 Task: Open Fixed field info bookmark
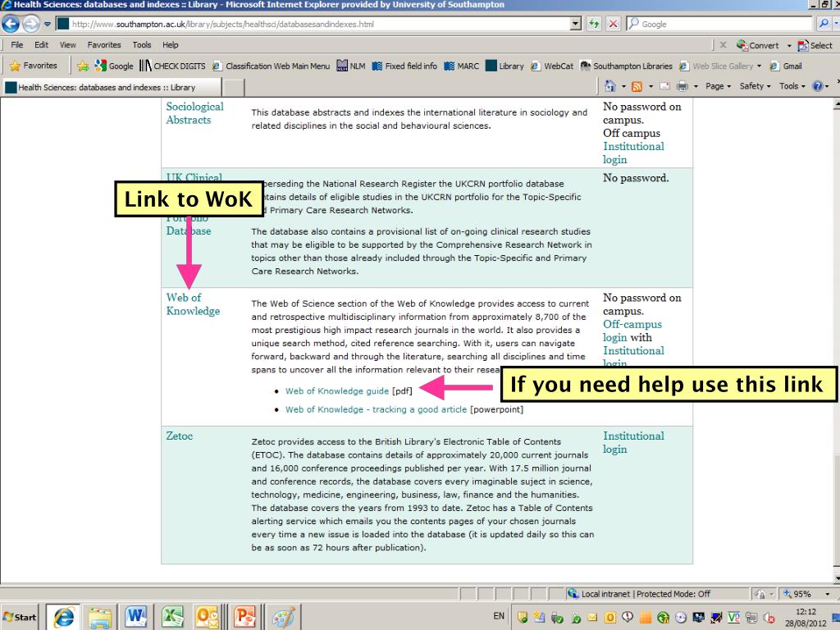404,66
